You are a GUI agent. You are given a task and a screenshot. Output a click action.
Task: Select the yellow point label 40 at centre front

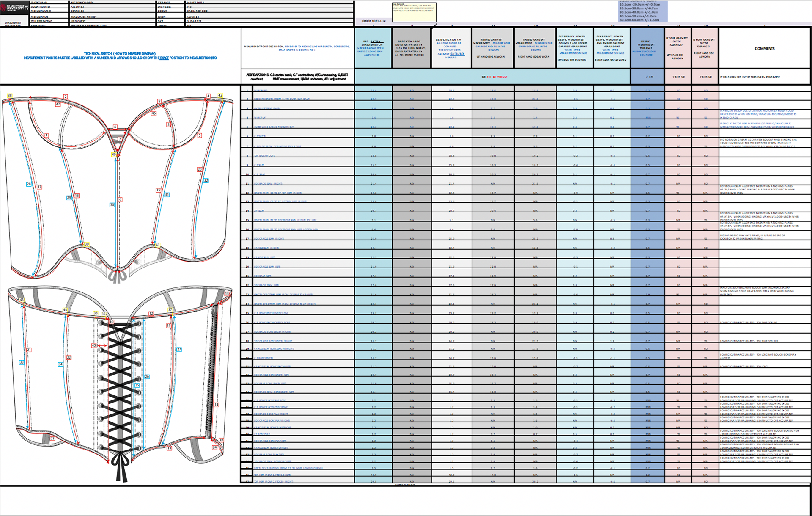(x=113, y=155)
